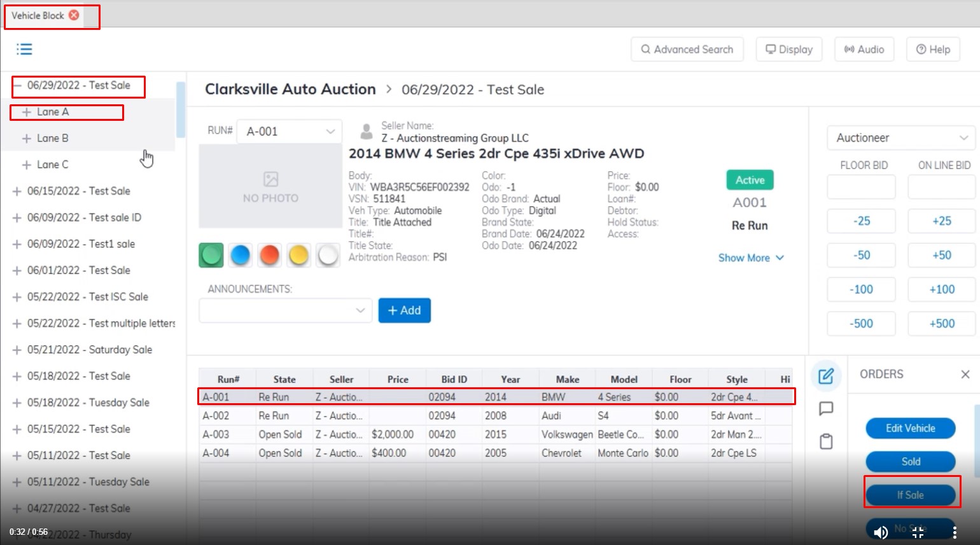The image size is (980, 545).
Task: Click the blue Add announcement button
Action: (404, 310)
